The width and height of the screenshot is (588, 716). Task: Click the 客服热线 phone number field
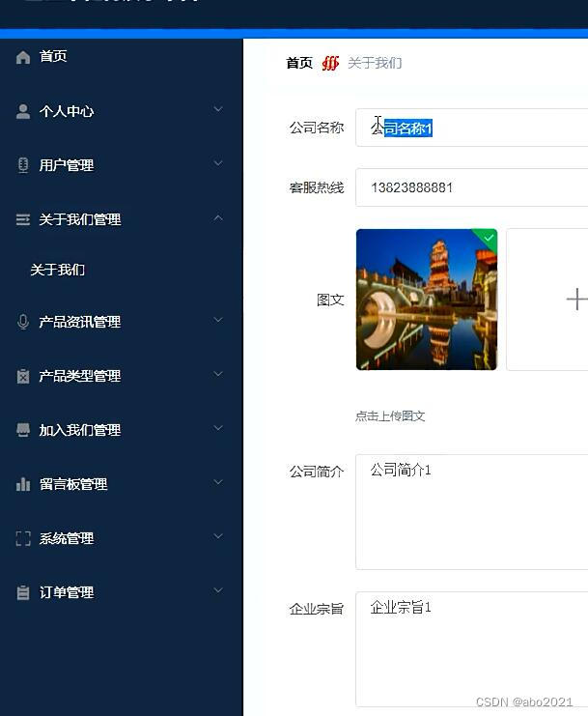[472, 187]
